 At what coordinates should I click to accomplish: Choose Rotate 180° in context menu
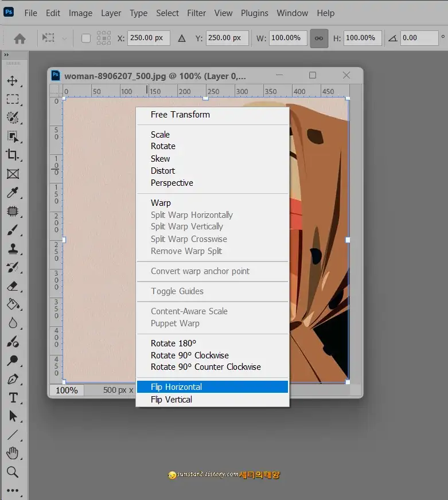[x=212, y=343]
